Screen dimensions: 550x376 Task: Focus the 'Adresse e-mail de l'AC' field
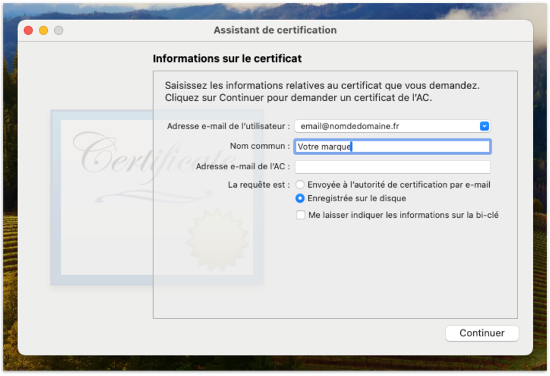tap(392, 167)
